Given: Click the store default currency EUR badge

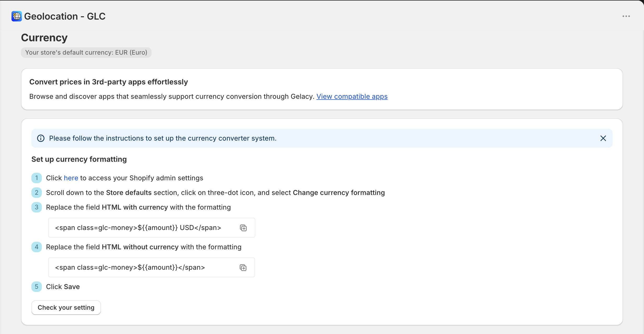Looking at the screenshot, I should [x=86, y=53].
